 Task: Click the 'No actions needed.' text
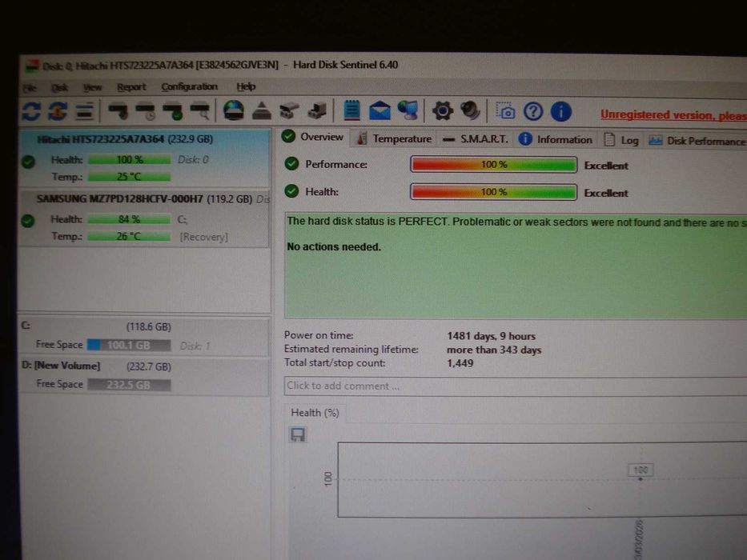pyautogui.click(x=334, y=247)
